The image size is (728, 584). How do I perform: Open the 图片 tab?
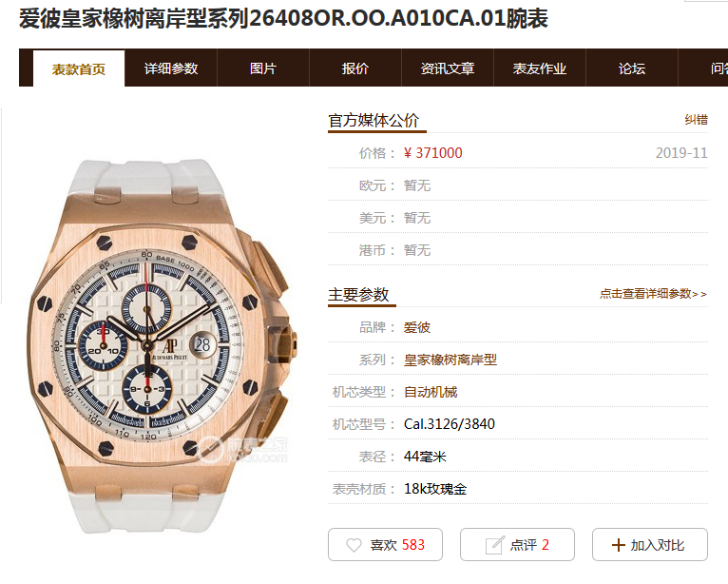(263, 68)
